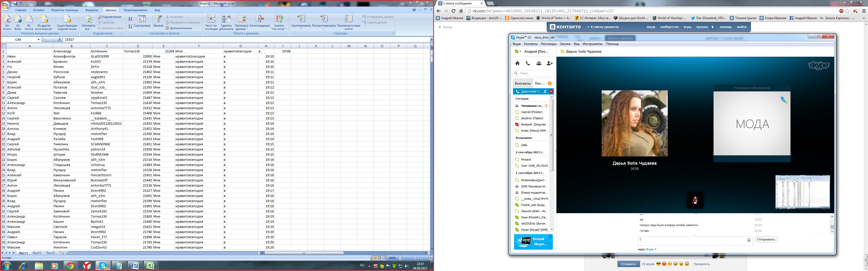
Task: Click Прикрепить link in VK message area
Action: coord(702,264)
